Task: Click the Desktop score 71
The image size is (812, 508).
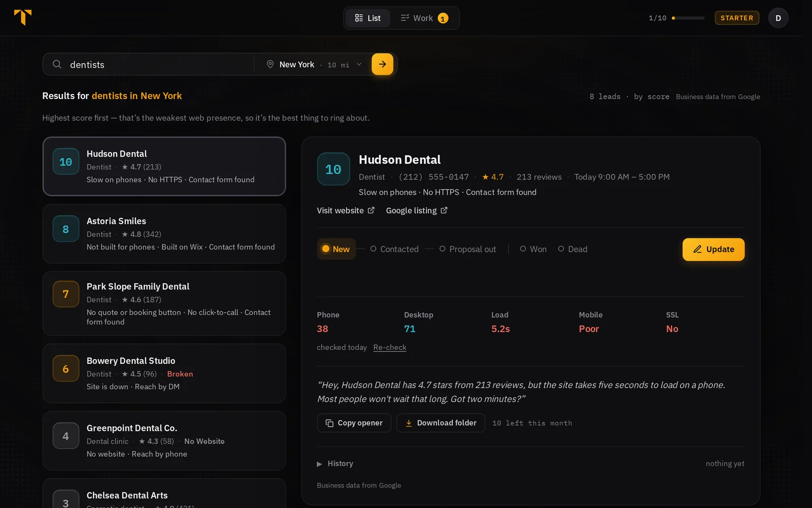Action: click(x=410, y=329)
